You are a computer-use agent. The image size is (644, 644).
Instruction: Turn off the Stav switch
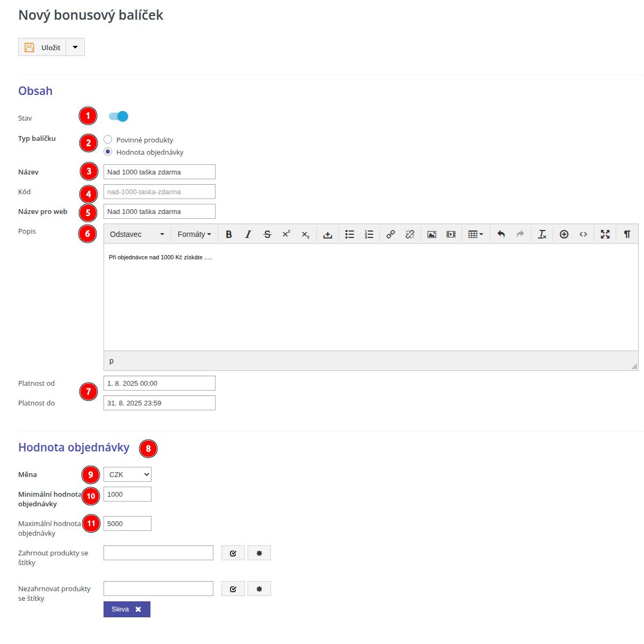[x=118, y=116]
